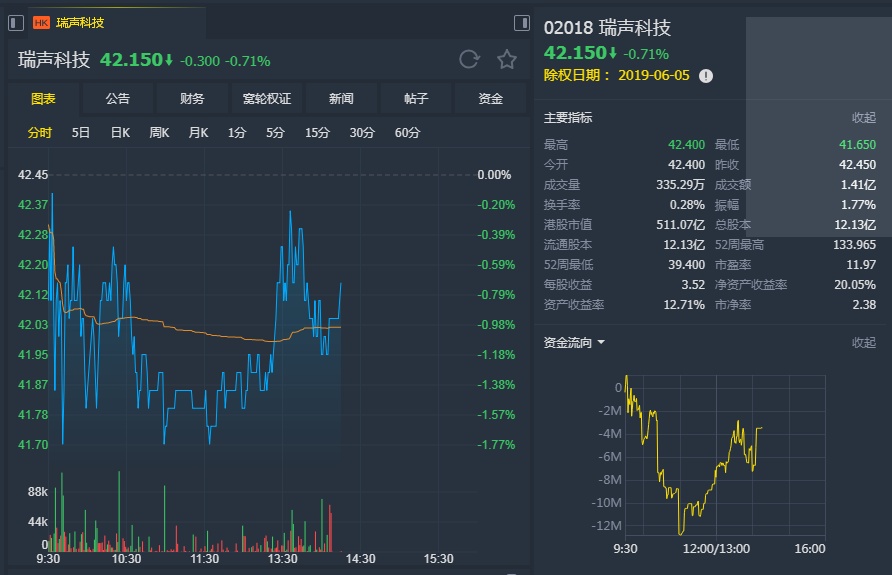Select the 5日 chart period
The width and height of the screenshot is (892, 575).
pyautogui.click(x=81, y=133)
